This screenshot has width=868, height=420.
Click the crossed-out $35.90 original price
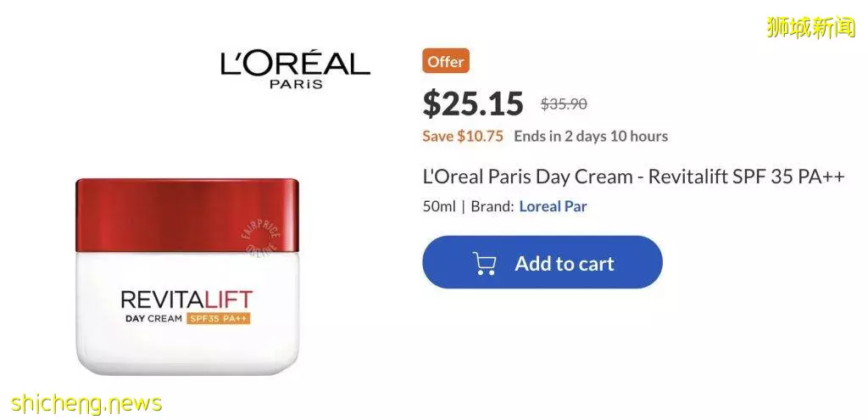coord(564,104)
